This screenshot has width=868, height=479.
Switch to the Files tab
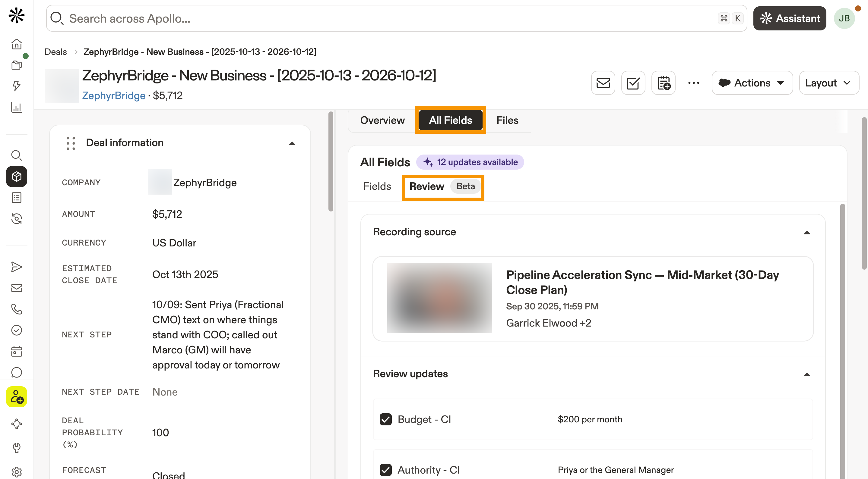[507, 120]
